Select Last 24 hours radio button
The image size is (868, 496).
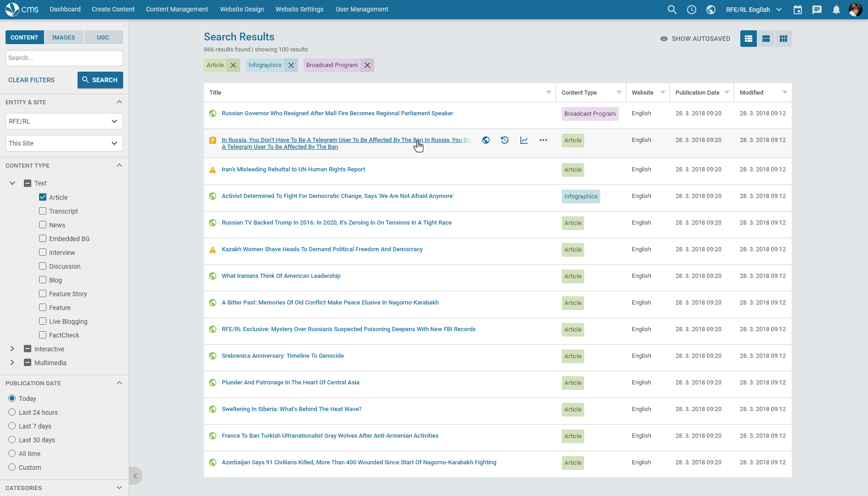point(12,412)
